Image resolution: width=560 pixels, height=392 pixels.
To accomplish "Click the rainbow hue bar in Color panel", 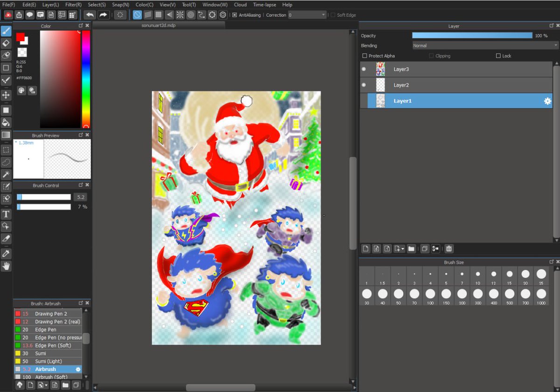I will (86, 79).
